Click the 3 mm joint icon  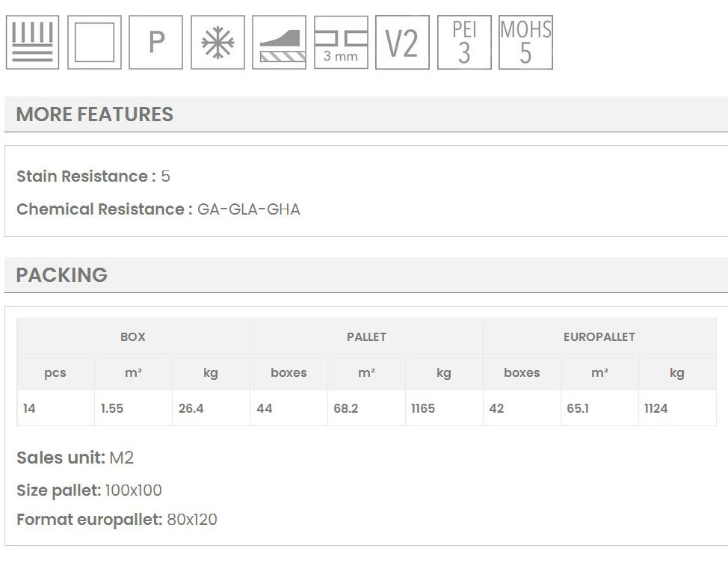[x=341, y=43]
